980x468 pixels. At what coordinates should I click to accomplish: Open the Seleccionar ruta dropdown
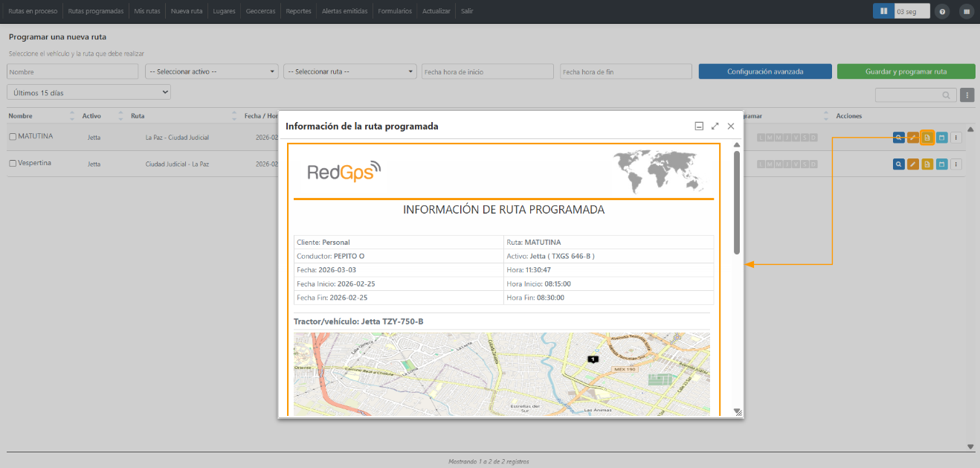coord(350,71)
